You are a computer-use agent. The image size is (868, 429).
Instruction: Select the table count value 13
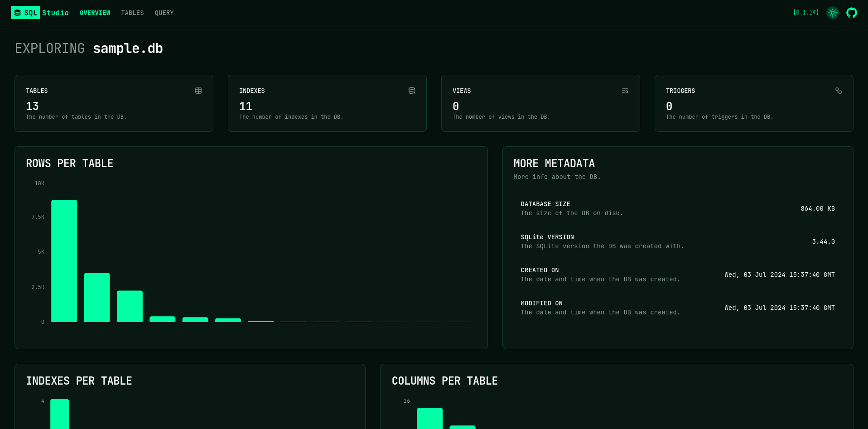32,106
